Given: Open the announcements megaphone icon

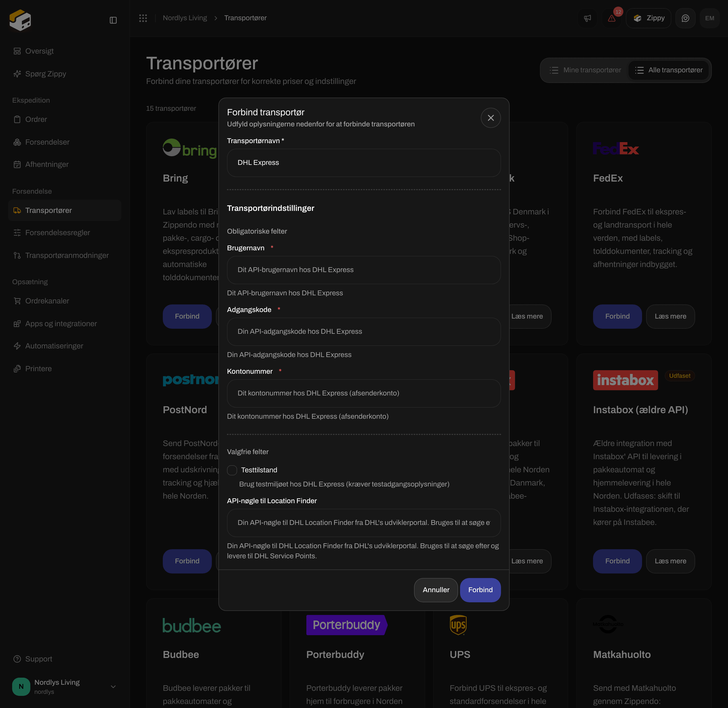Looking at the screenshot, I should point(587,18).
